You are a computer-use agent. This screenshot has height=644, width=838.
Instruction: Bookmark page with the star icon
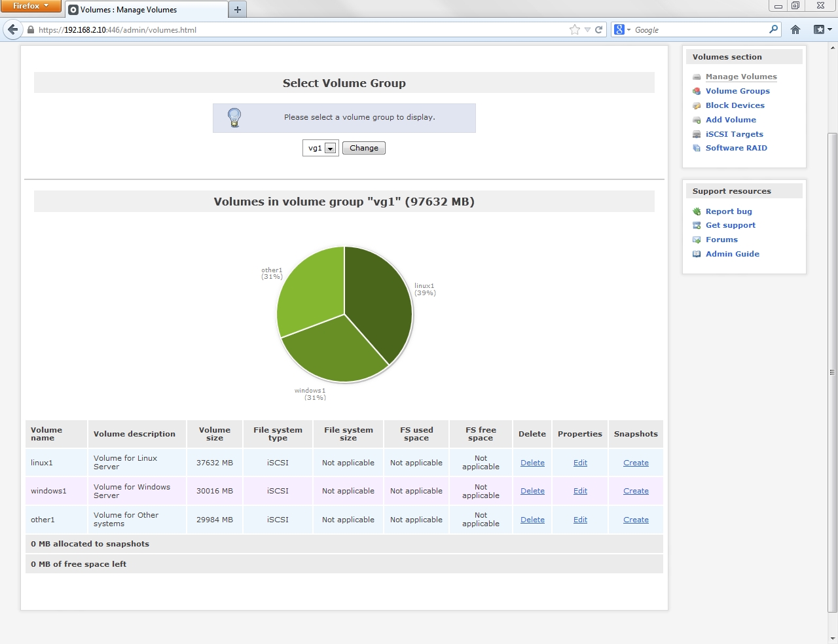(x=574, y=29)
